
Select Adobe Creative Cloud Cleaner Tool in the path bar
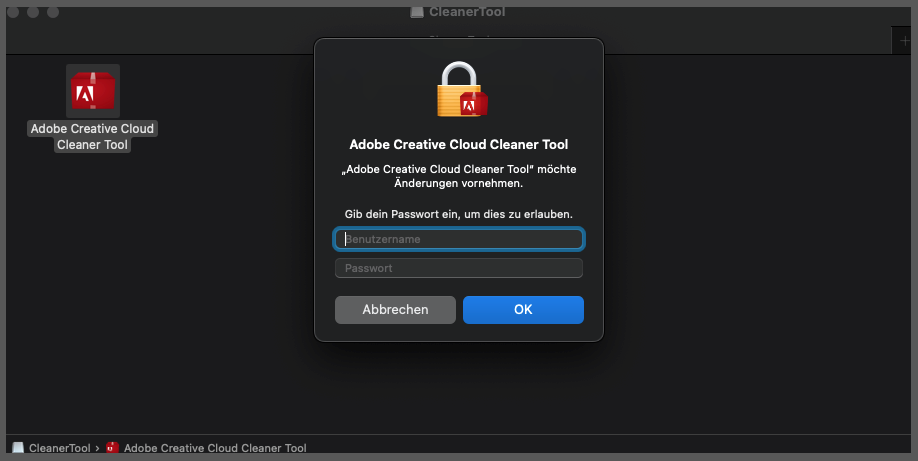pyautogui.click(x=215, y=448)
